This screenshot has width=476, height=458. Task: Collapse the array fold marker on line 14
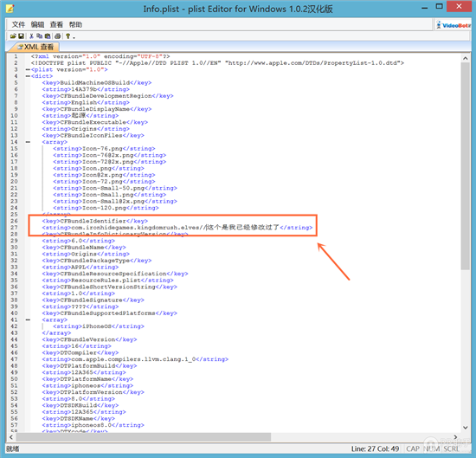[28, 142]
